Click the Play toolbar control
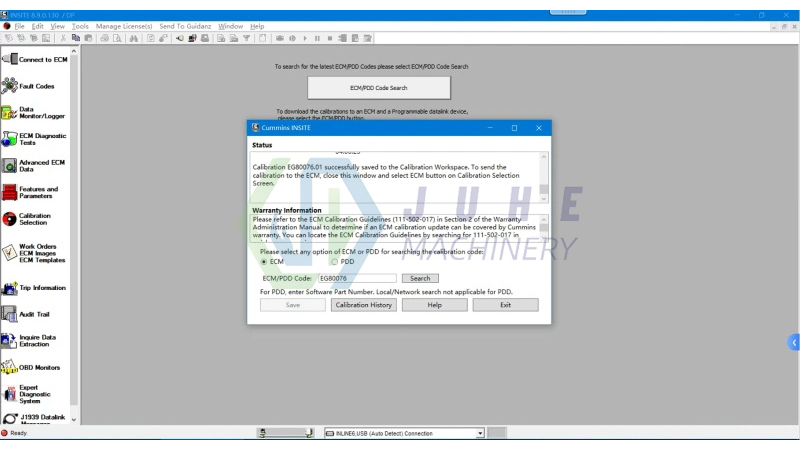Viewport: 800px width, 450px height. [x=305, y=38]
